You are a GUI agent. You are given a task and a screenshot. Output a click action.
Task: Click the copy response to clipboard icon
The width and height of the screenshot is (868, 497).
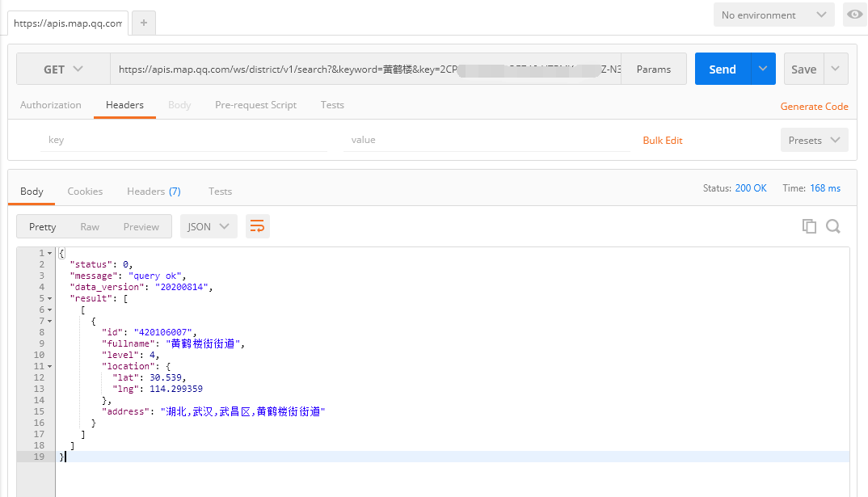pyautogui.click(x=809, y=226)
